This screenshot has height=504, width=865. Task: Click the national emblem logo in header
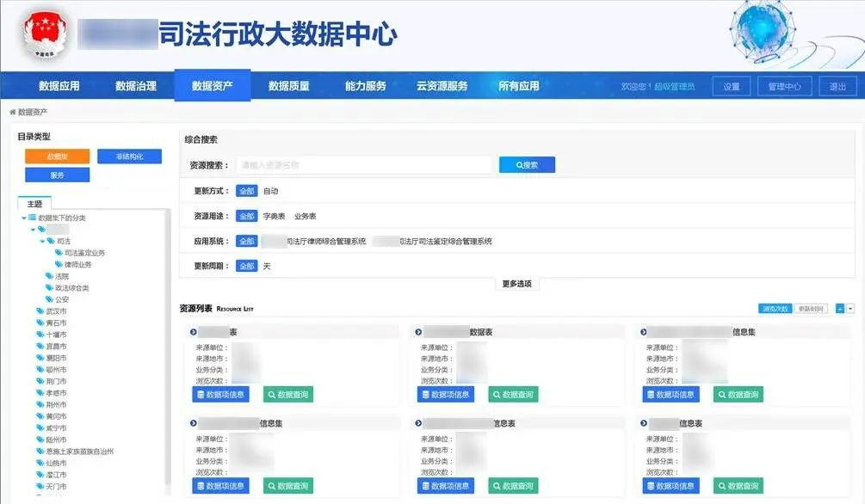[x=43, y=35]
